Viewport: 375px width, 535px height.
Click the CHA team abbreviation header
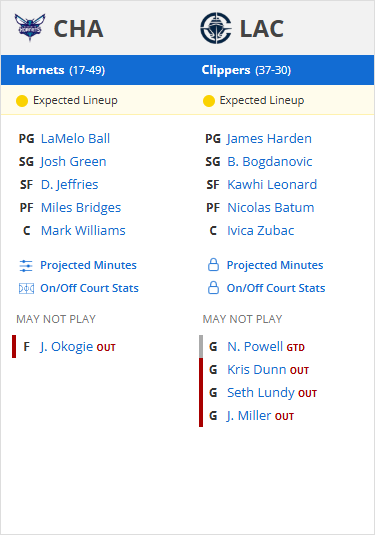78,28
